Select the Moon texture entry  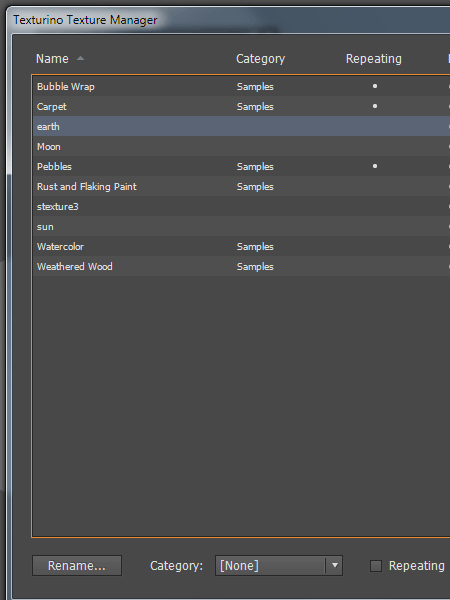tap(241, 146)
